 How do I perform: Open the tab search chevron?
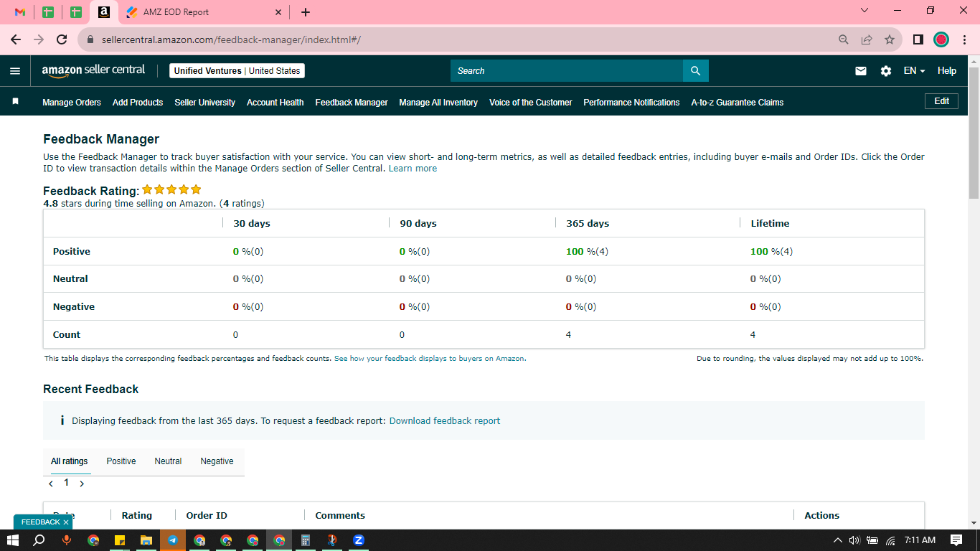pos(864,11)
